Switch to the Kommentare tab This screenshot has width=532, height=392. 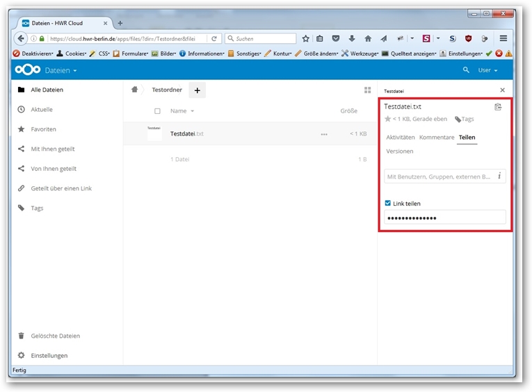point(437,138)
